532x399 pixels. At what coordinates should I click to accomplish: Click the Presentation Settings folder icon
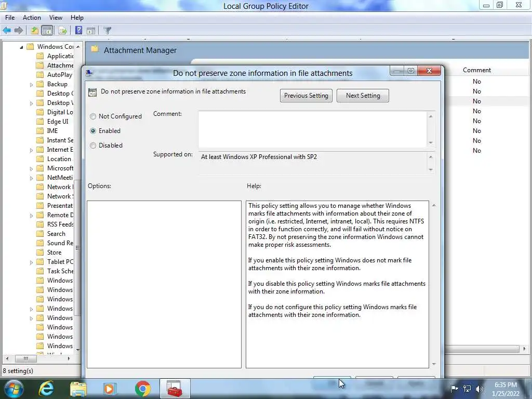[x=40, y=206]
